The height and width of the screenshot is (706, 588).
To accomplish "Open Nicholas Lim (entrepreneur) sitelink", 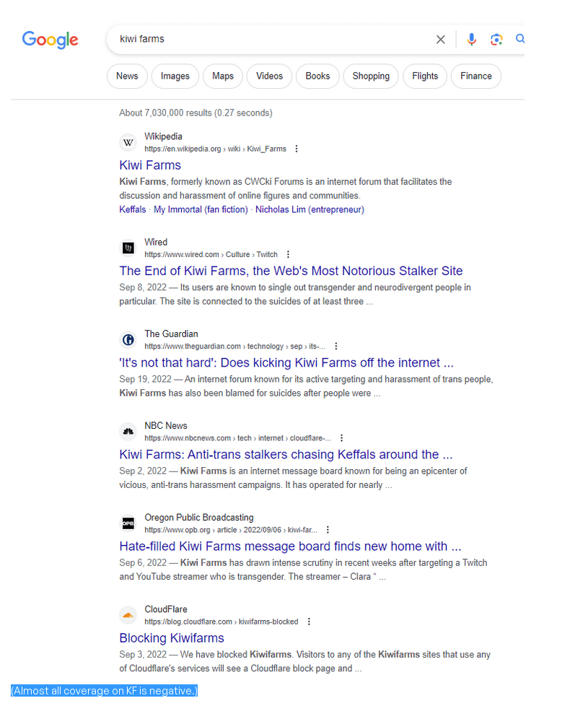I will [x=310, y=209].
